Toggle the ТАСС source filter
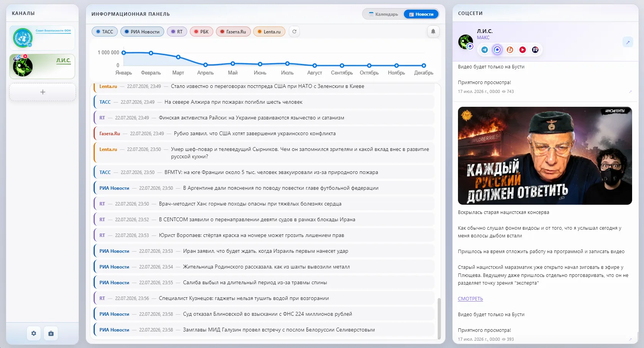This screenshot has width=644, height=348. pyautogui.click(x=105, y=31)
